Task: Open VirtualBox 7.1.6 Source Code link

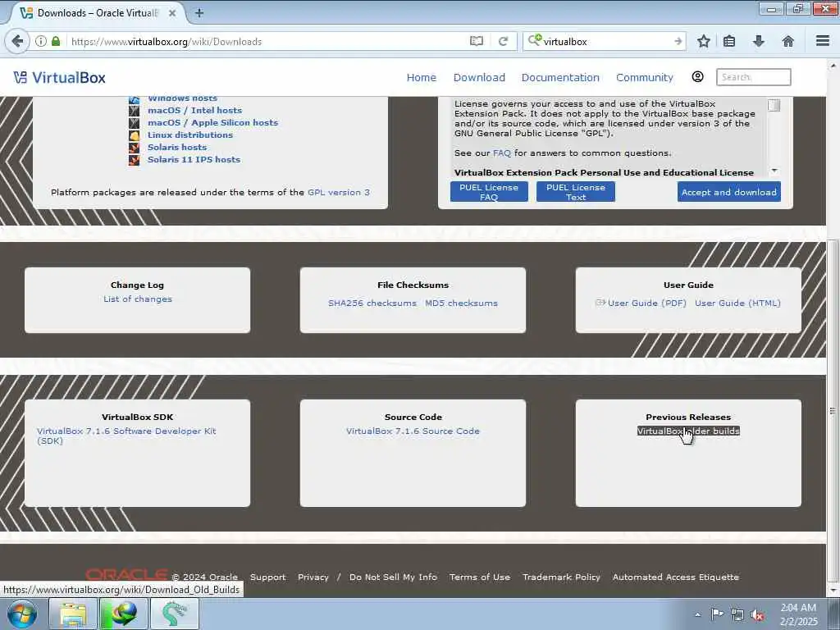Action: tap(413, 431)
